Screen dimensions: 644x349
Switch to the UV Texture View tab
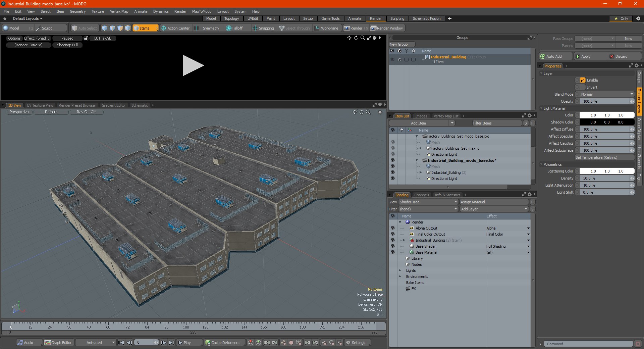40,105
